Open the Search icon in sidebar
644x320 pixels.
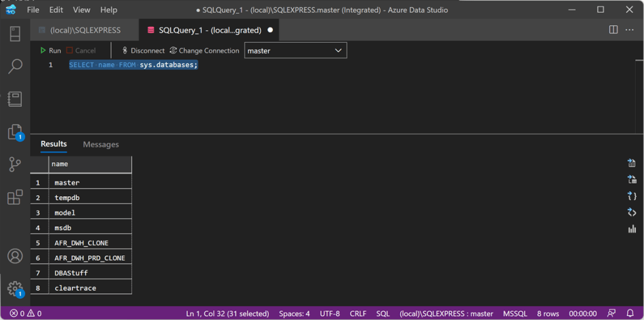tap(15, 66)
